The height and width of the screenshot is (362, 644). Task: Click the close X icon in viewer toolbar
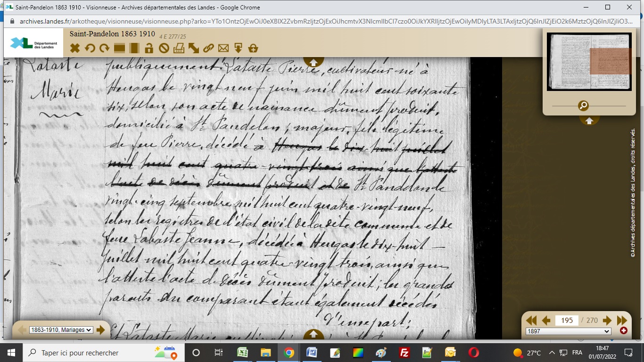(x=74, y=48)
